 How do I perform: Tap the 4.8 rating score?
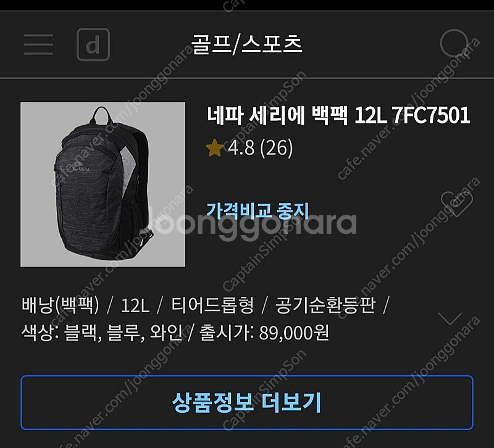tap(241, 147)
